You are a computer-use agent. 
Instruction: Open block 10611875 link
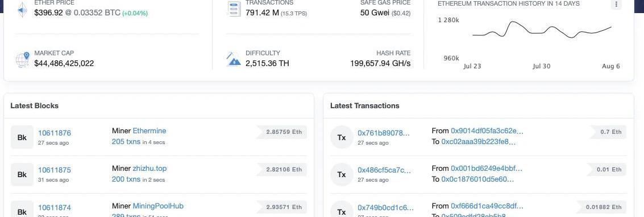pyautogui.click(x=55, y=170)
